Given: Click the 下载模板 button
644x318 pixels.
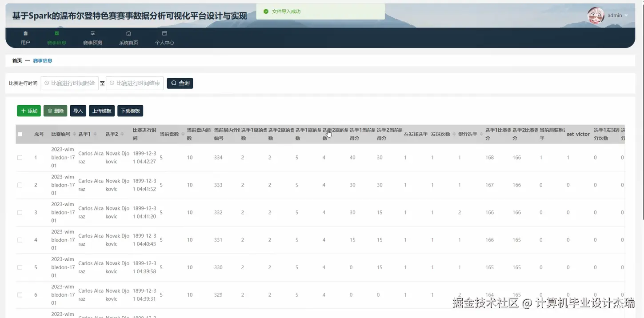Looking at the screenshot, I should tap(130, 111).
